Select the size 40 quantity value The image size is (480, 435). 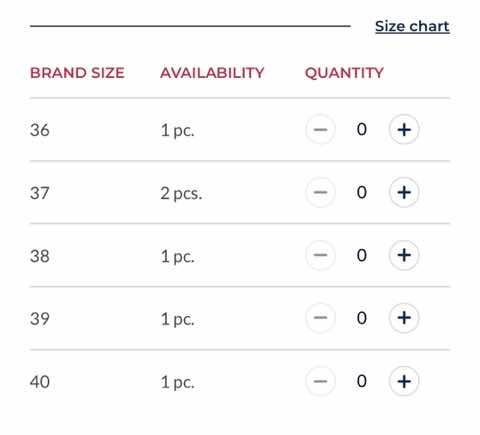362,381
